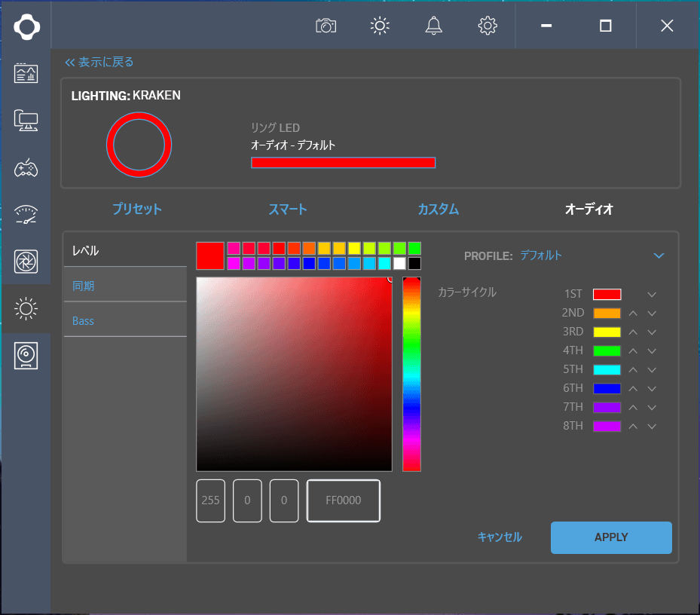Minimize the CAM window
Viewport: 700px width, 615px height.
(546, 26)
